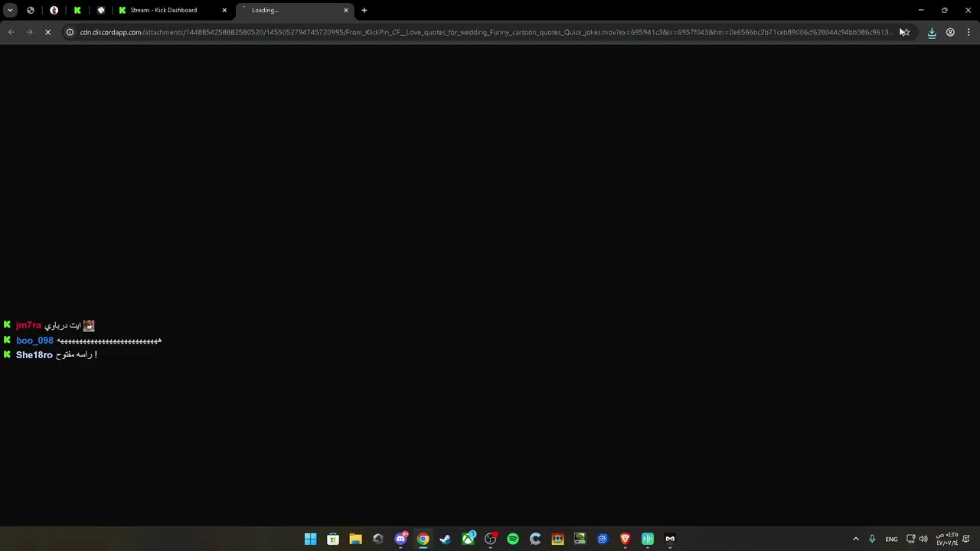Launch Microsoft Store from the taskbar
The width and height of the screenshot is (980, 551).
tap(333, 539)
